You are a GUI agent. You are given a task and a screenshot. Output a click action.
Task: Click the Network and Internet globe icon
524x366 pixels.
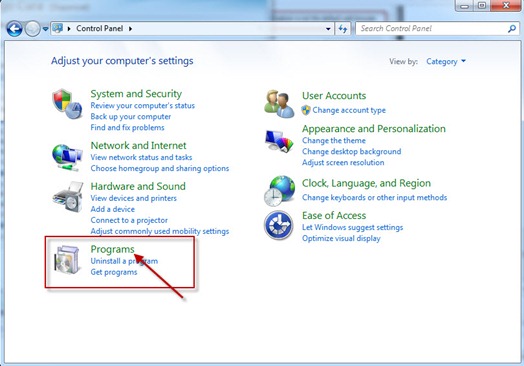point(67,157)
